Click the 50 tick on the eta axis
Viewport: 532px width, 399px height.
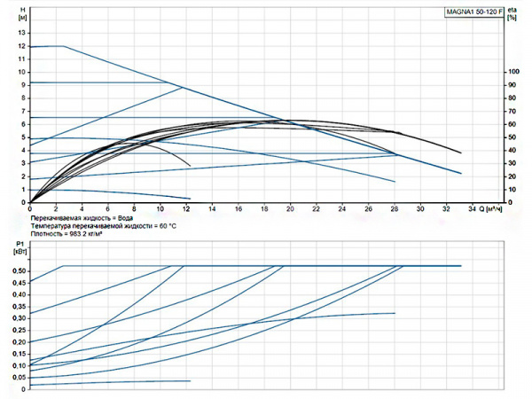509,137
